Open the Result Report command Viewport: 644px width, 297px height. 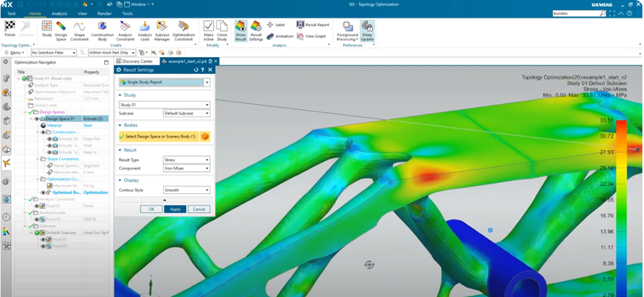(313, 25)
